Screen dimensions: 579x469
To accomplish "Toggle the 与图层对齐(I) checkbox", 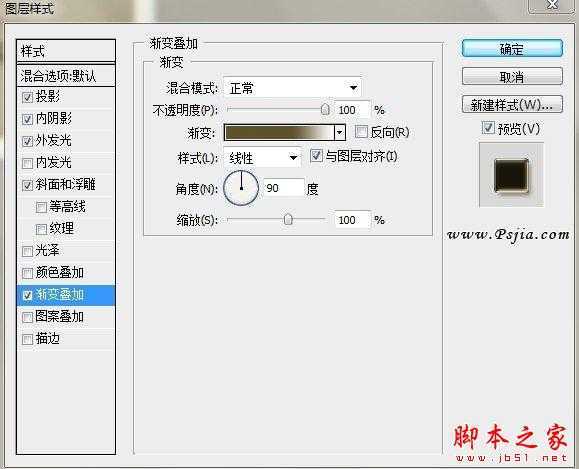I will (x=316, y=155).
